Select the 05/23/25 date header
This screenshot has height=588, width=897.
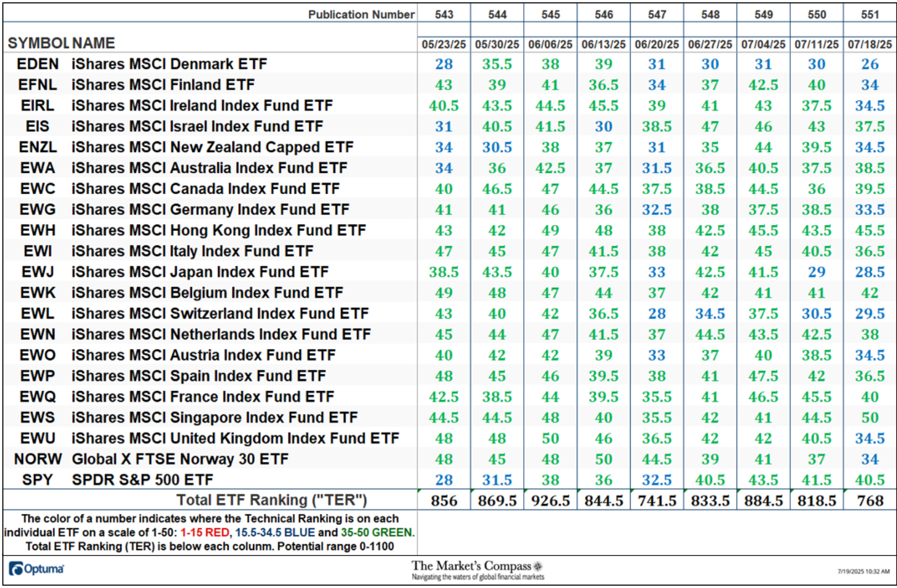(x=444, y=44)
